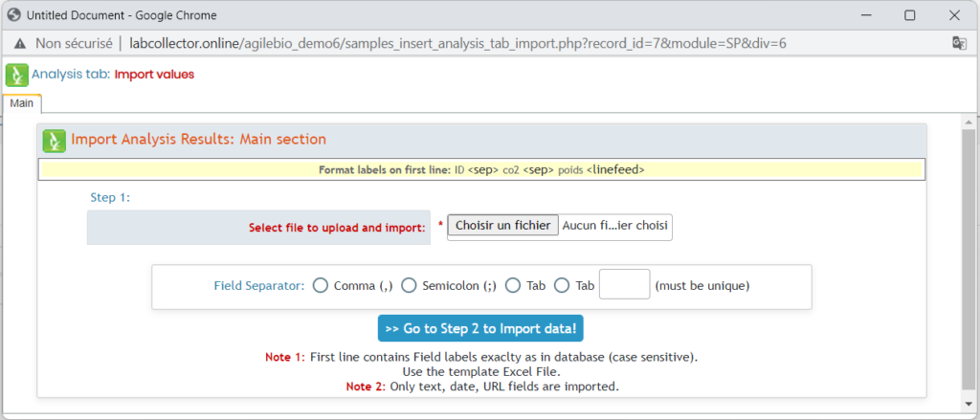The image size is (980, 420).
Task: Click the vertical scrollbar thumb
Action: (x=969, y=258)
